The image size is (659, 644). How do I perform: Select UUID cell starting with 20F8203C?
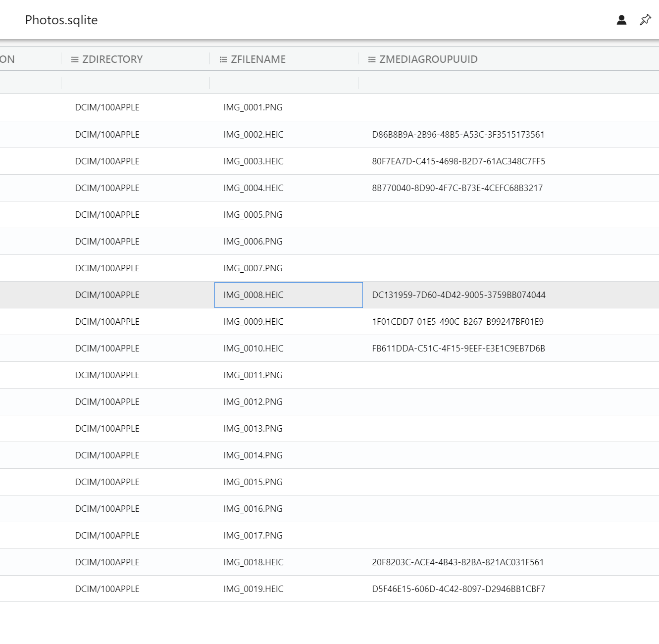[457, 562]
